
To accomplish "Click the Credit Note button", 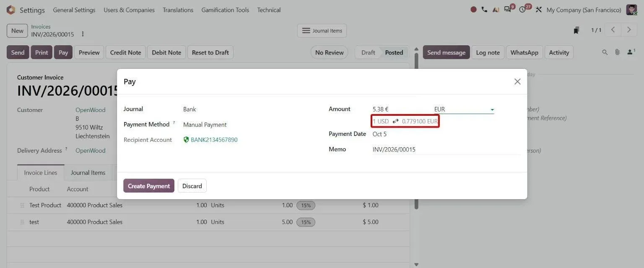I will [126, 52].
